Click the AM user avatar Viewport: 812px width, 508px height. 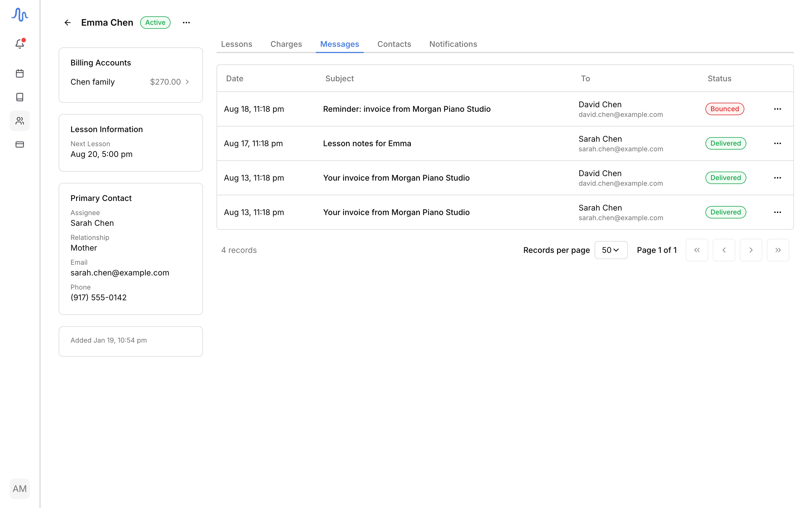coord(20,489)
